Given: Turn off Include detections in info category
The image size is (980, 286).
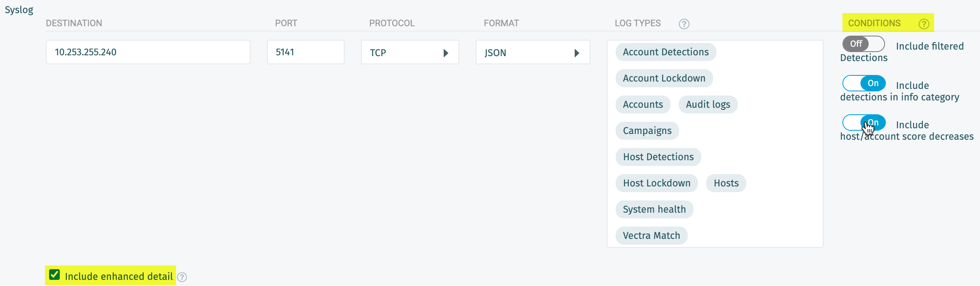Looking at the screenshot, I should coord(864,83).
